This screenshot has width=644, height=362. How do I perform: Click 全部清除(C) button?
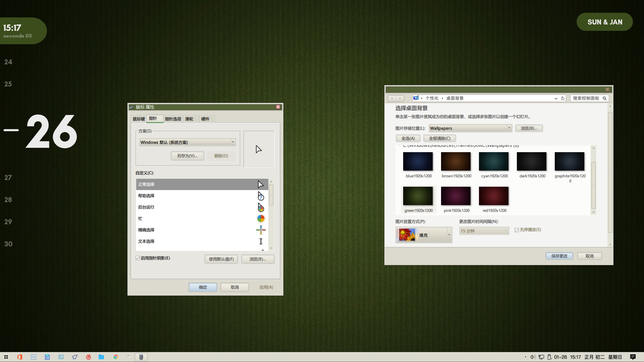coord(440,138)
